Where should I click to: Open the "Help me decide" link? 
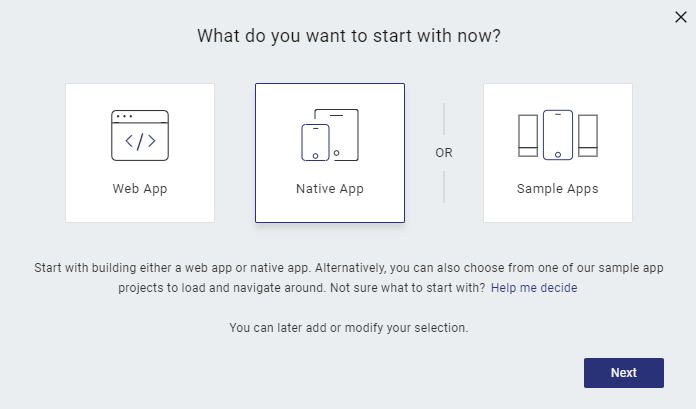(x=534, y=288)
